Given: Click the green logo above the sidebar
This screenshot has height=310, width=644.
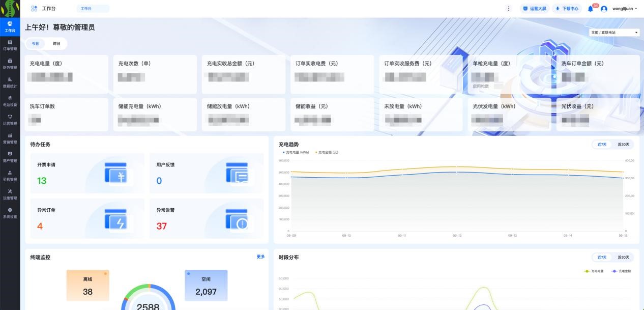Looking at the screenshot, I should [10, 9].
